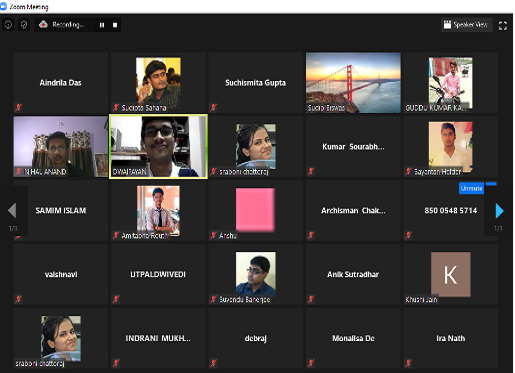The height and width of the screenshot is (373, 515).
Task: Click muted mic icon on Ira Nath
Action: pyautogui.click(x=408, y=363)
